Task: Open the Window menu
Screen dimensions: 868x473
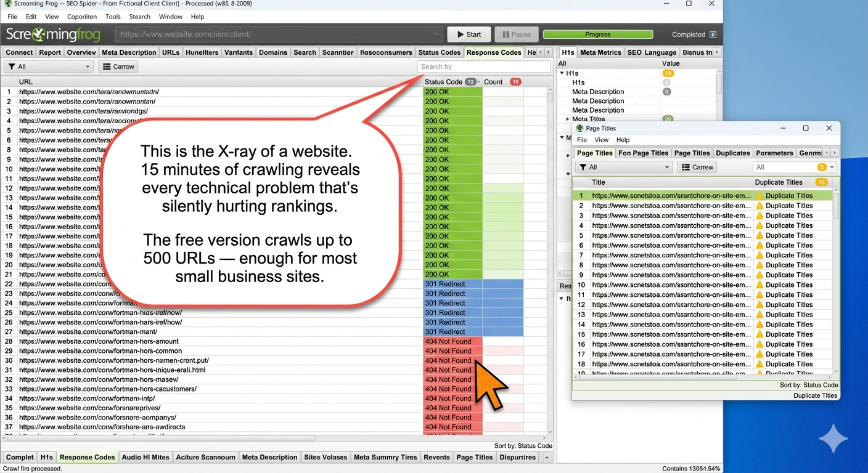Action: [171, 17]
